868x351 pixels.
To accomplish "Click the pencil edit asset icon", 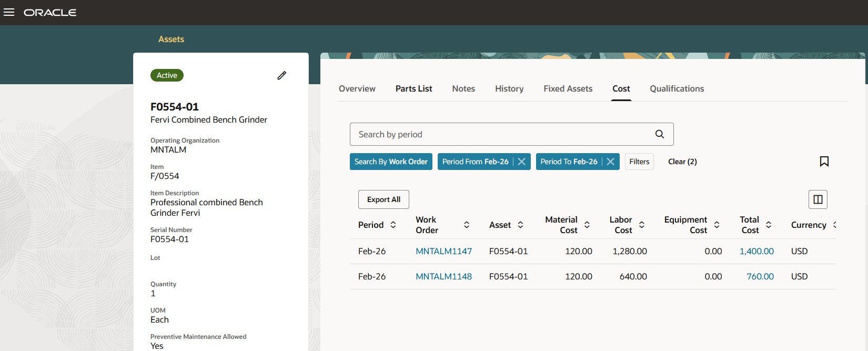I will point(282,75).
